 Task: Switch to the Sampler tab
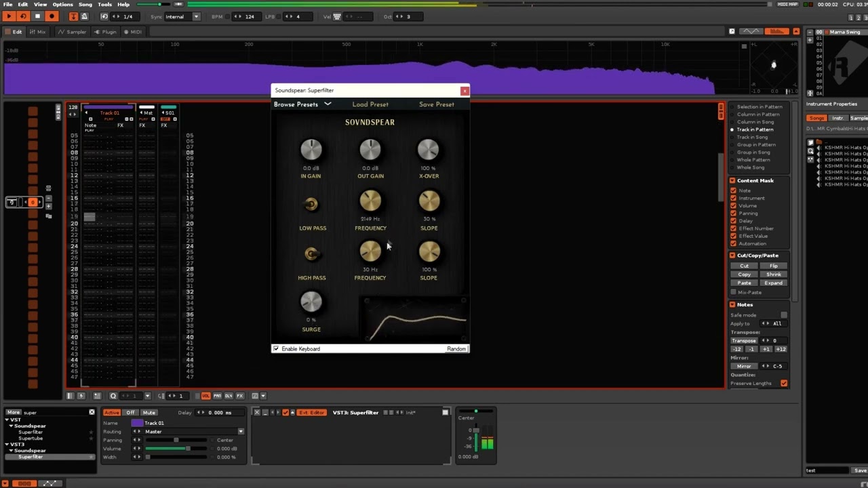[x=73, y=32]
